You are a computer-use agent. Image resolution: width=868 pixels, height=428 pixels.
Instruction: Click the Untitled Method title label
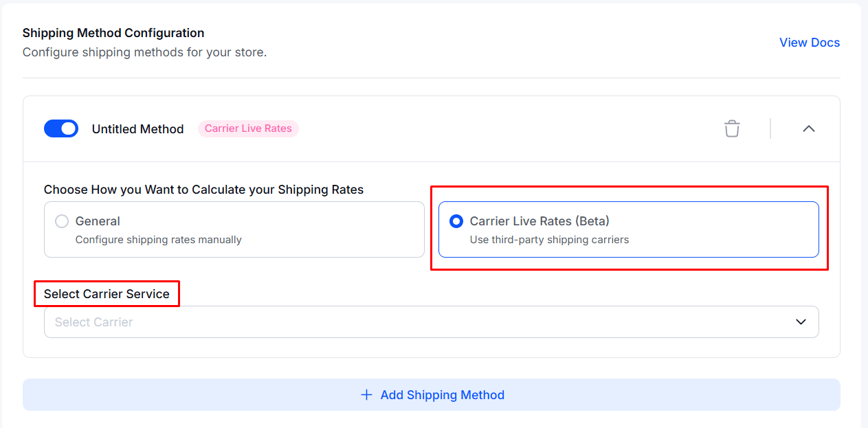pos(138,128)
